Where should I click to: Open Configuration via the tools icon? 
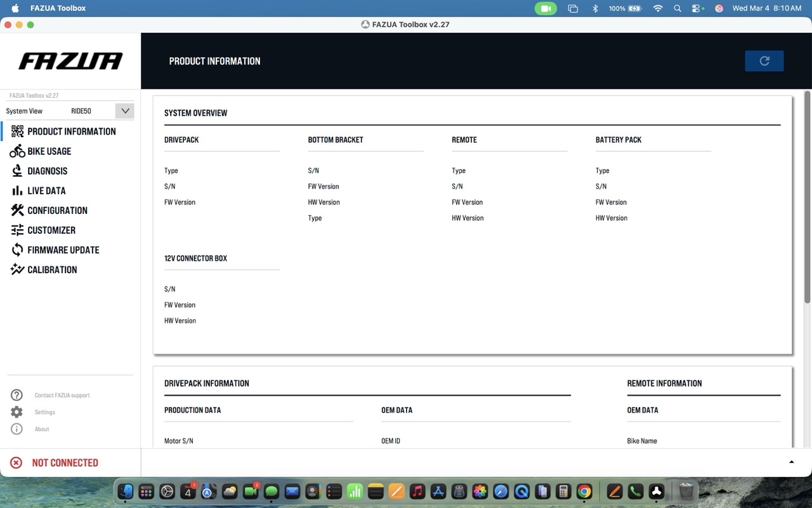tap(17, 210)
